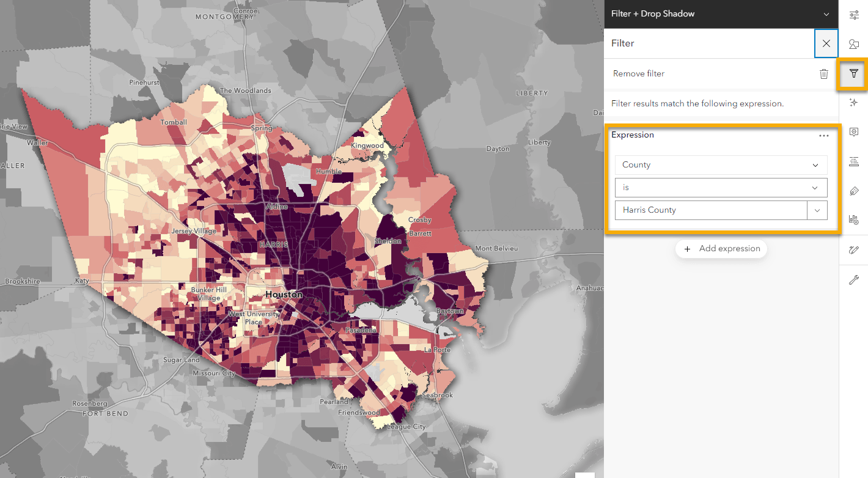Click the Harris County value field
868x478 pixels.
pos(711,210)
